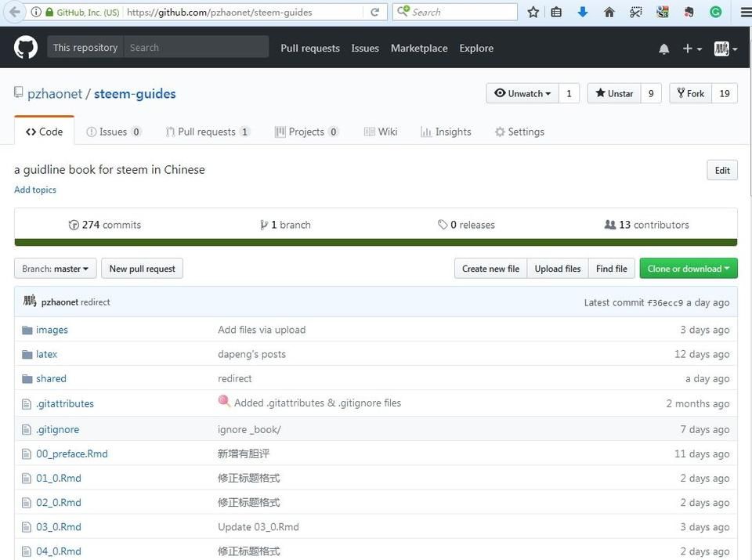Bookmark this page with star icon

point(533,12)
